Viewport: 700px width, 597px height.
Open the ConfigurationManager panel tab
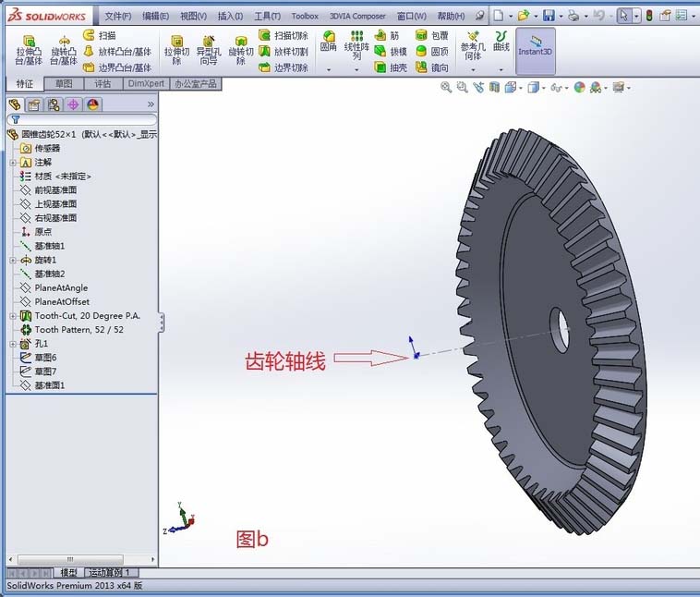coord(54,104)
